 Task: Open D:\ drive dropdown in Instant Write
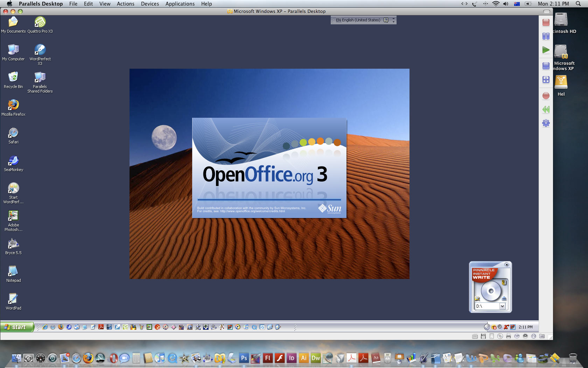[502, 306]
